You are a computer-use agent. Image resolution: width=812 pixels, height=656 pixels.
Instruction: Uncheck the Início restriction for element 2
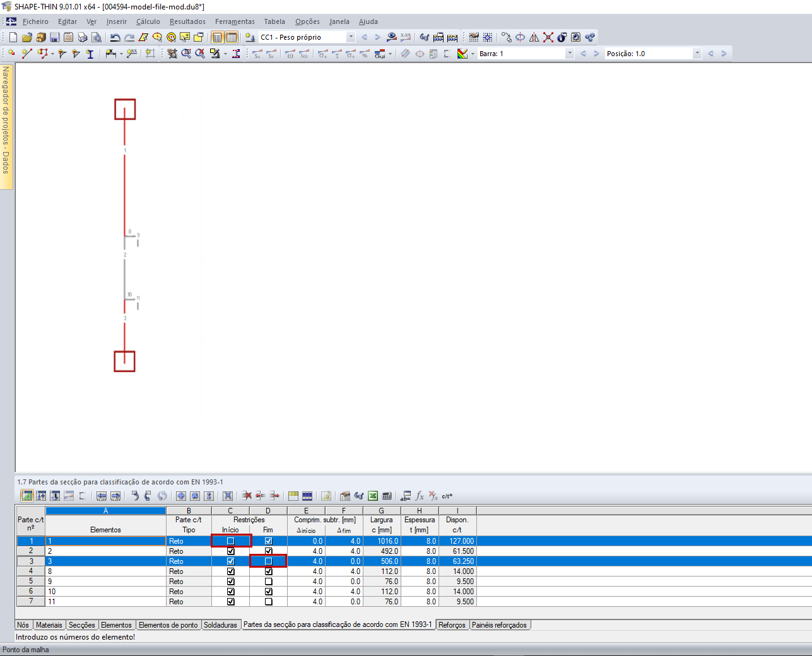[230, 551]
